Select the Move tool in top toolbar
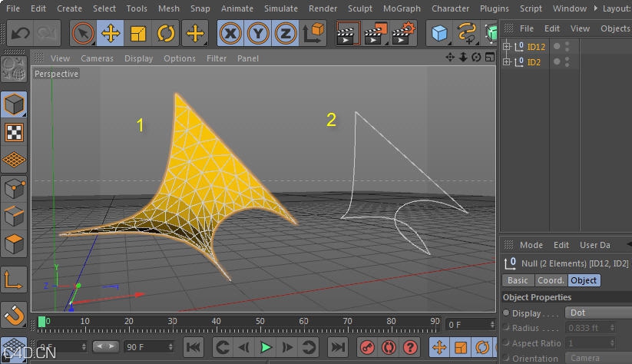 [x=111, y=33]
